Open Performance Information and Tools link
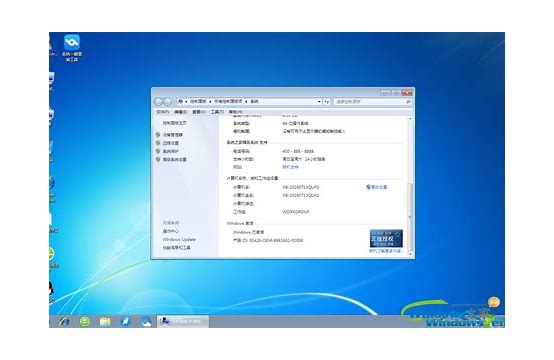The height and width of the screenshot is (360, 554). [x=176, y=248]
